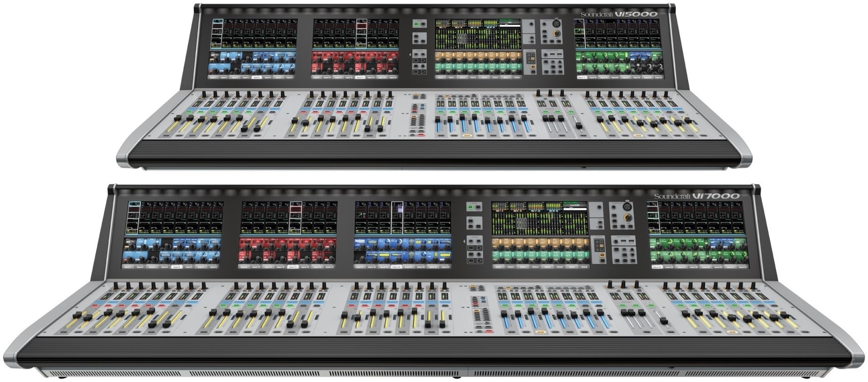868x382 pixels.
Task: Grab the first blue VCA fader on the Vi7000
Action: click(504, 313)
